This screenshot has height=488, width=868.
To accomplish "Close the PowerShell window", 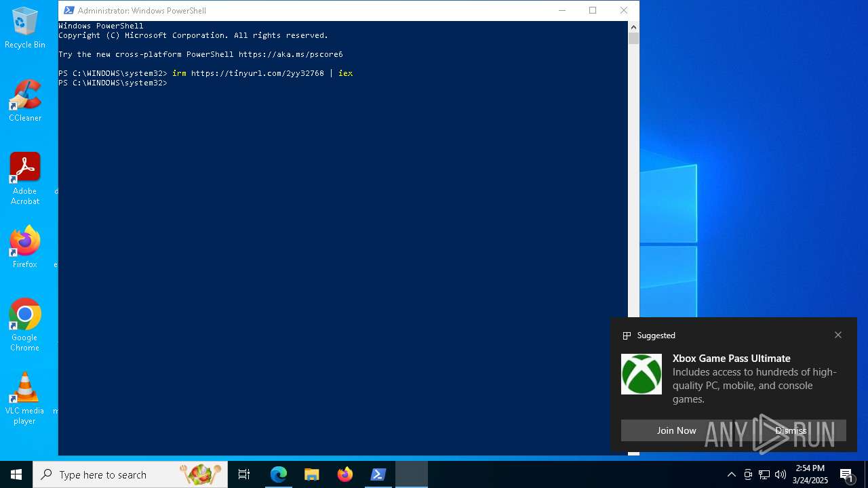I will pyautogui.click(x=624, y=10).
